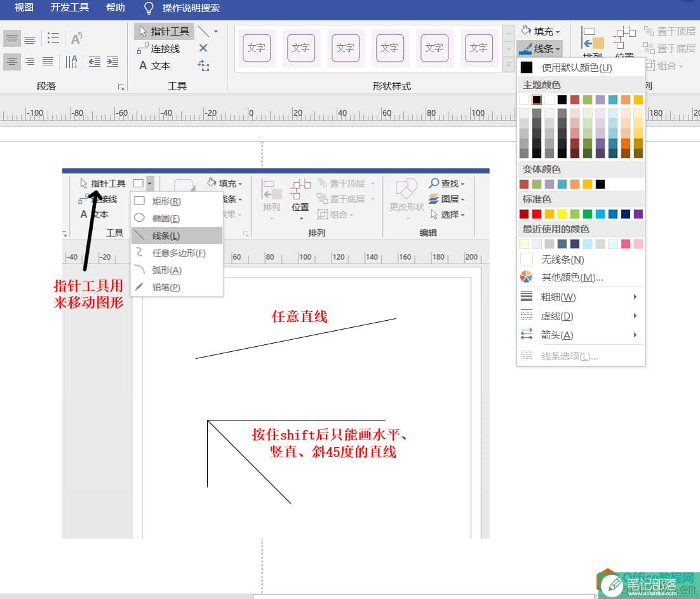The image size is (700, 599).
Task: Switch to the 视图 tab
Action: click(x=24, y=8)
